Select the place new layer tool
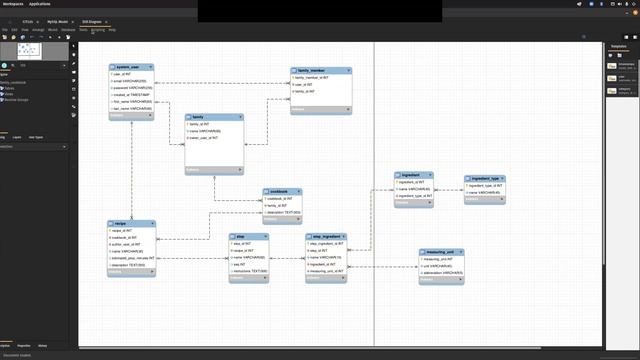 [74, 72]
